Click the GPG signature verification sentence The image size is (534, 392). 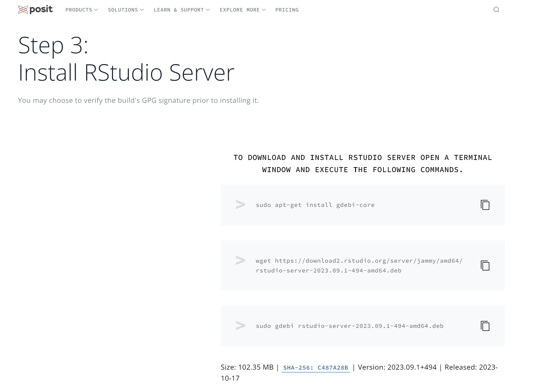pos(139,100)
